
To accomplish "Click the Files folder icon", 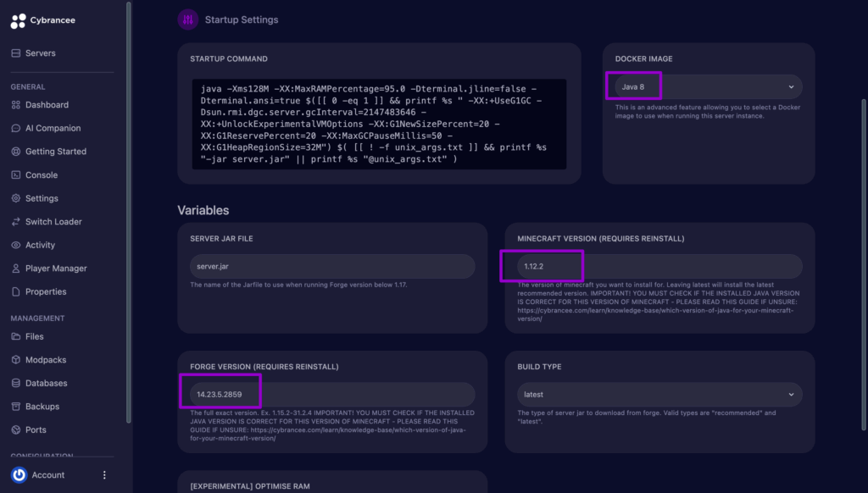I will coord(15,336).
